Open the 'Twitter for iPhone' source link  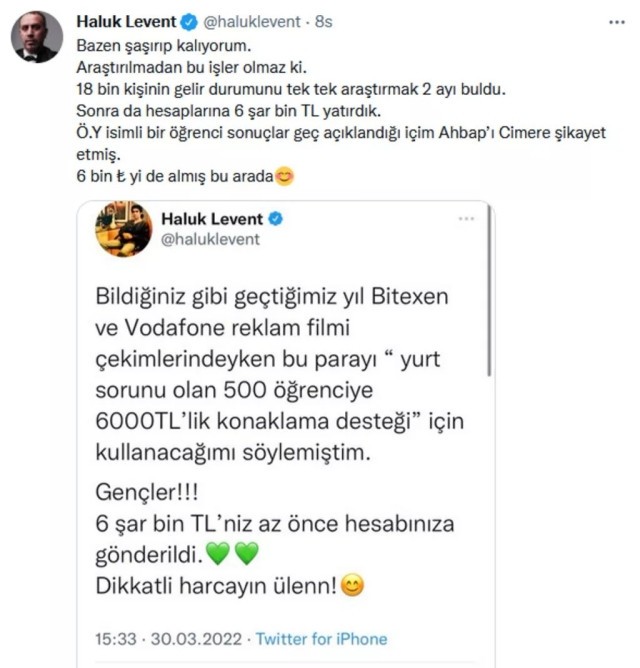[321, 639]
